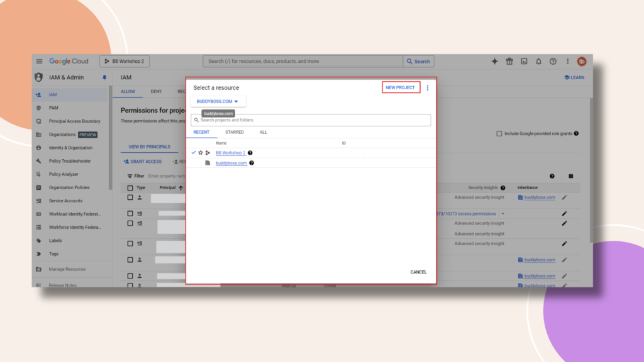Screen dimensions: 644x362
Task: Open the buddyboss.com link in dialog
Action: tap(231, 163)
